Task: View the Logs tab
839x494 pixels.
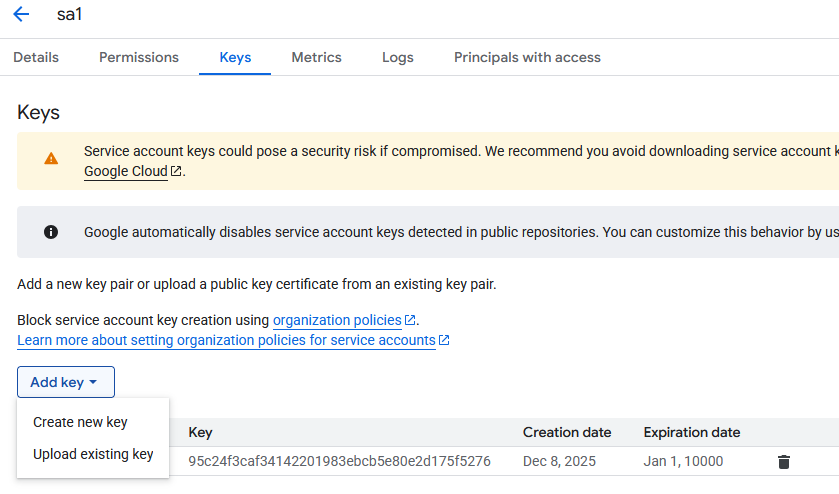Action: [397, 58]
